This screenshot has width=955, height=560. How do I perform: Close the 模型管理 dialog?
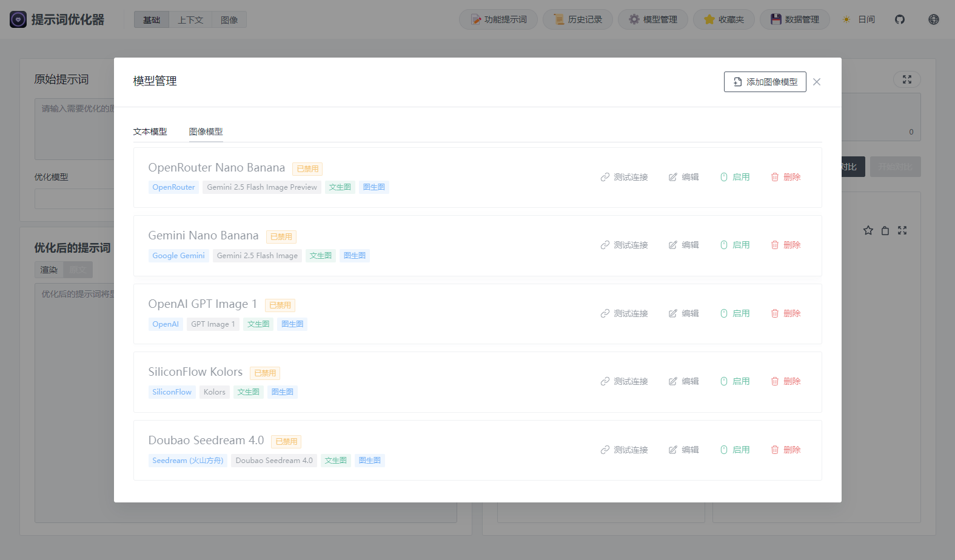point(817,82)
